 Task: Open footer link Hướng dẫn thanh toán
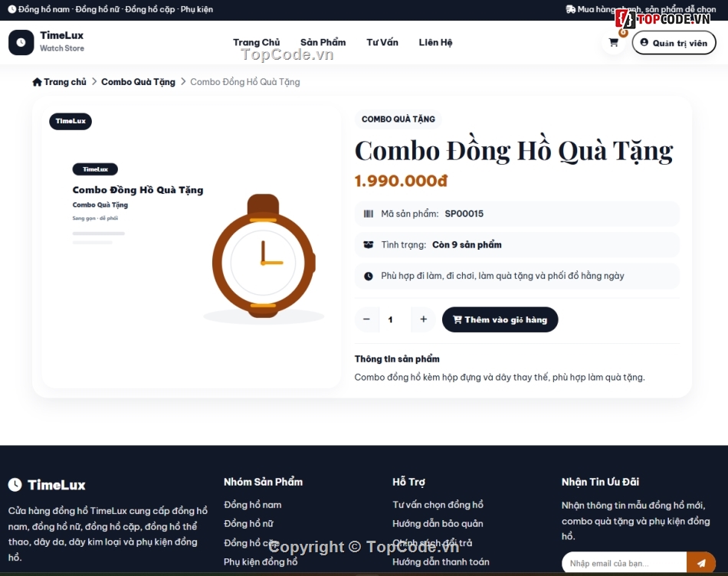tap(441, 561)
